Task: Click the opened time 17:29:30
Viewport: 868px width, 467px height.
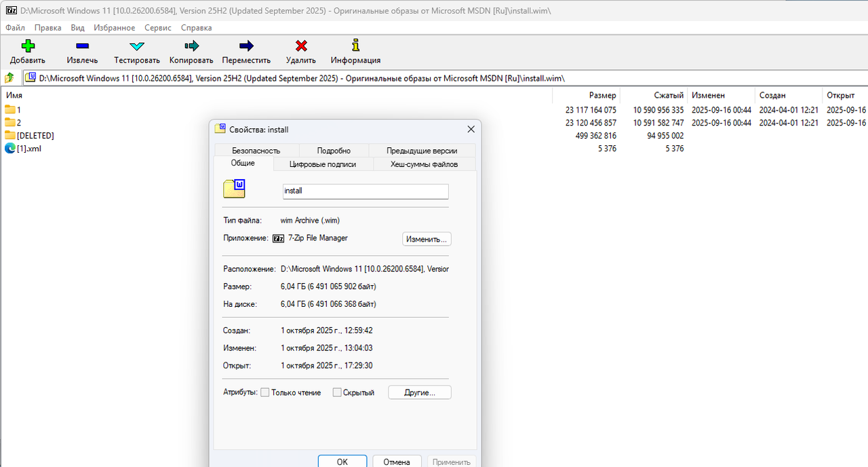Action: click(x=359, y=366)
